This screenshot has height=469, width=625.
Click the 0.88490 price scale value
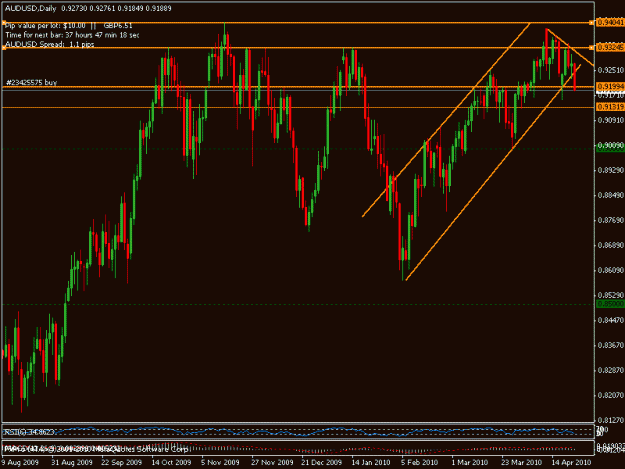tap(611, 195)
